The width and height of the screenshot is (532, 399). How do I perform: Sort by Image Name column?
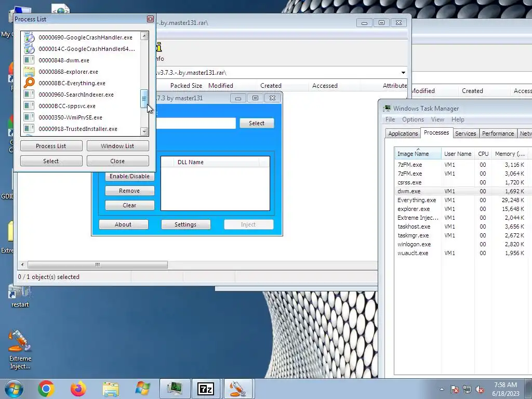[x=417, y=154]
